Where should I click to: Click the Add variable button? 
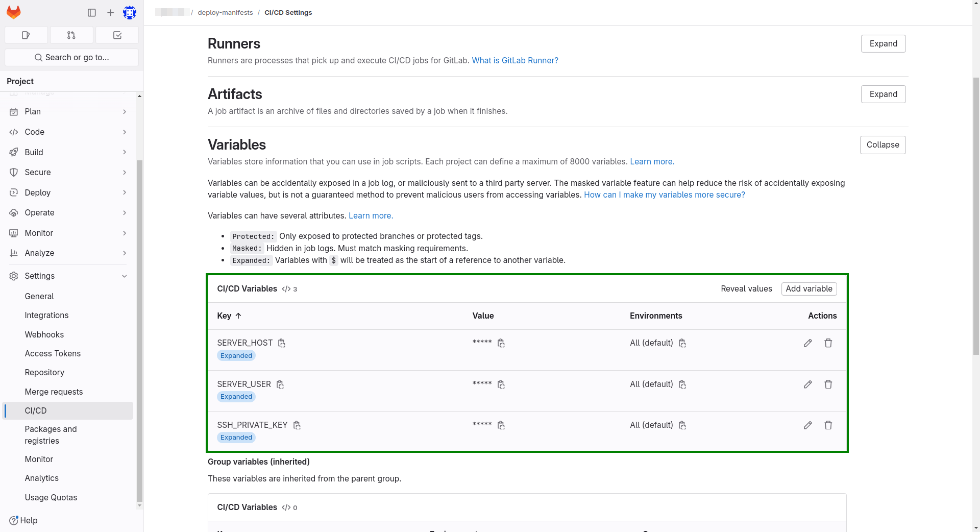(809, 289)
